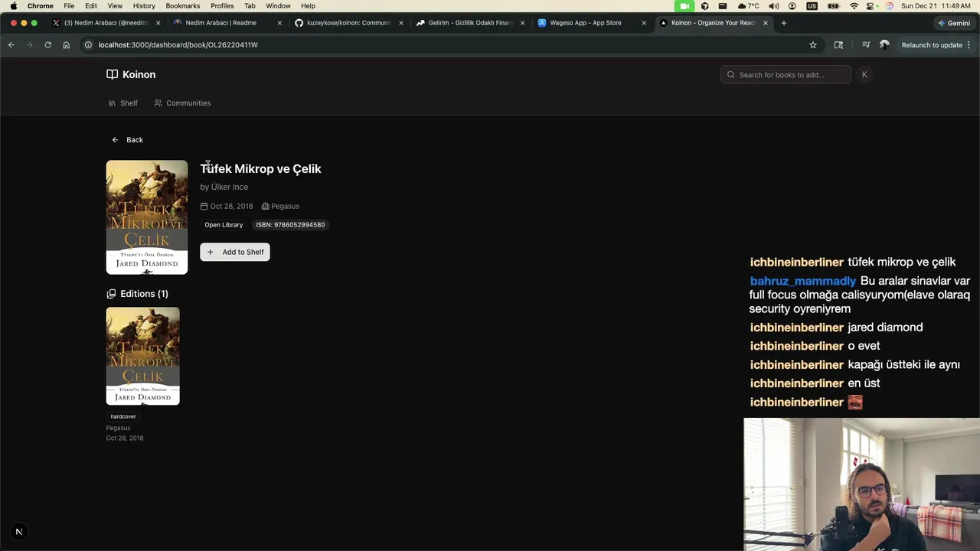Click the Koinon book logo icon
This screenshot has width=980, height=551.
pos(112,74)
